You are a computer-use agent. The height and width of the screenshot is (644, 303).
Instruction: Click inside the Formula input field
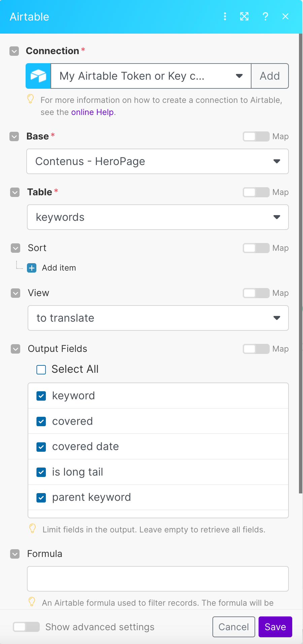pos(158,579)
